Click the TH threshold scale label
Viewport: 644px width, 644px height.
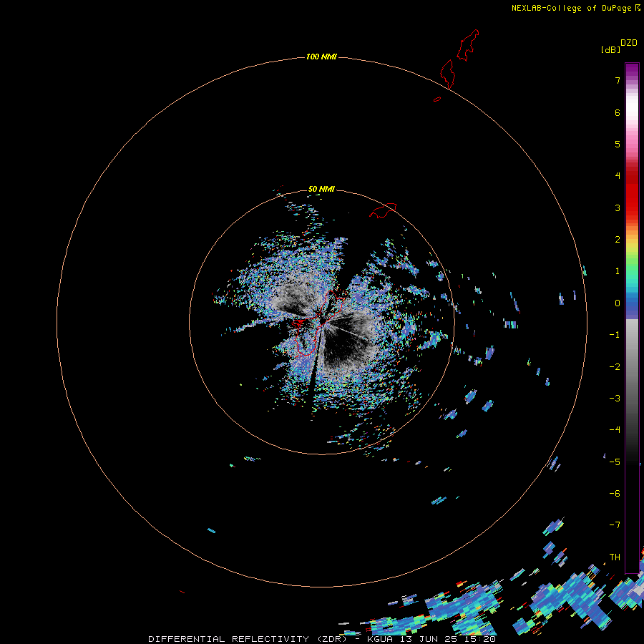(x=615, y=557)
